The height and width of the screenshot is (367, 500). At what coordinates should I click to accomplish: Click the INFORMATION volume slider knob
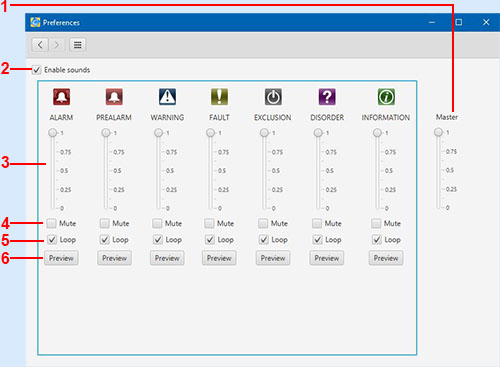pyautogui.click(x=377, y=133)
